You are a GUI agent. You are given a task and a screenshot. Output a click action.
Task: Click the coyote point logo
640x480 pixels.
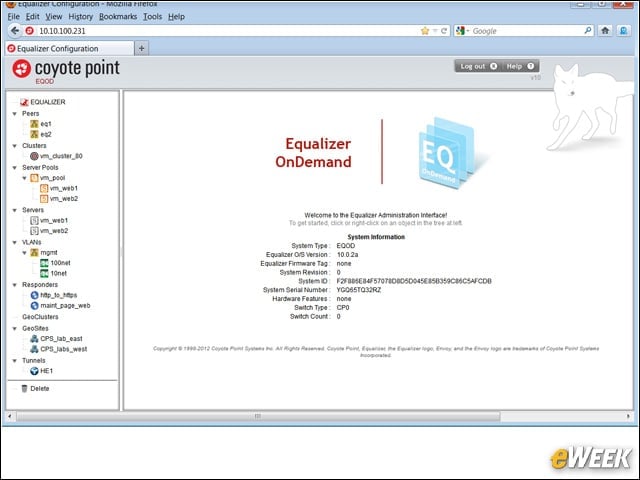66,69
